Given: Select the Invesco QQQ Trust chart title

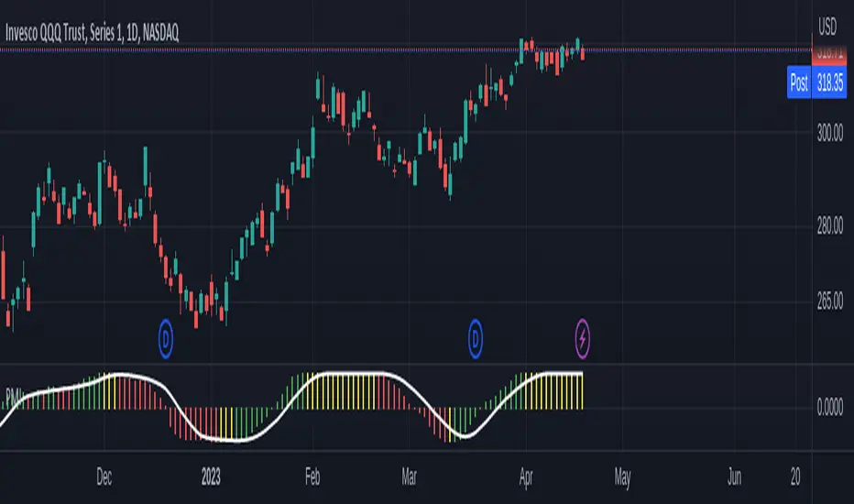Looking at the screenshot, I should (92, 33).
